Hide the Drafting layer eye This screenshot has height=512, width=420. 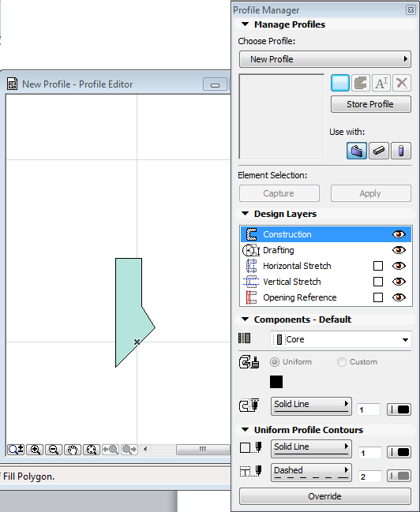click(x=399, y=250)
